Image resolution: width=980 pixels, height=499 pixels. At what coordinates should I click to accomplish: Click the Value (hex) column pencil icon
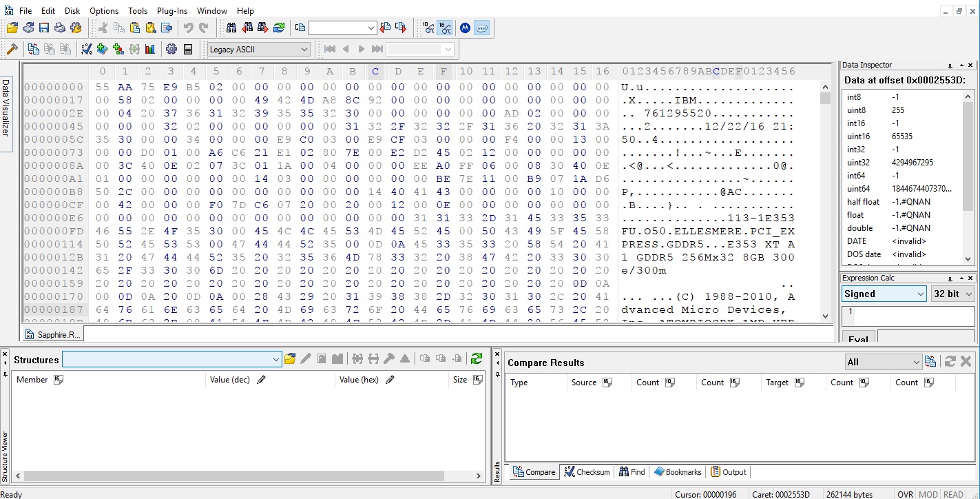pos(390,380)
